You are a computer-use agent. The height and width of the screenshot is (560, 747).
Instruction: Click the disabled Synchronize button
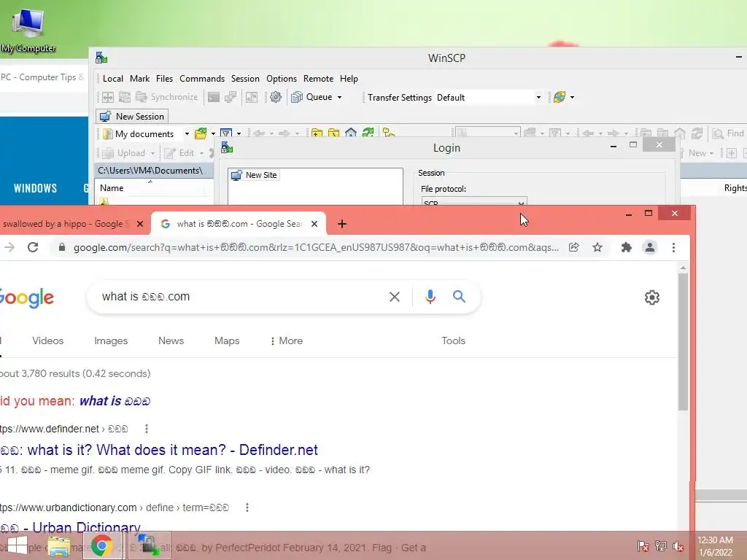click(167, 97)
